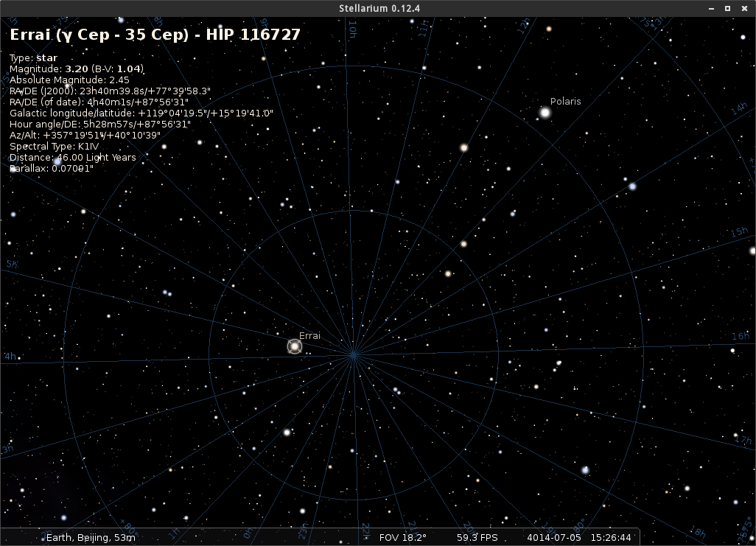This screenshot has width=756, height=546.
Task: Click the date '4014-07-05' in the status bar
Action: pos(554,537)
